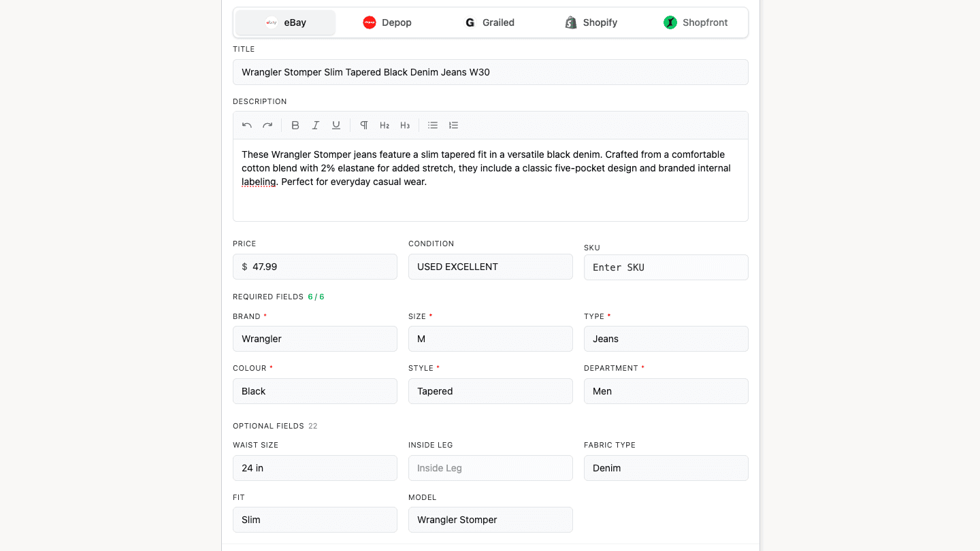Image resolution: width=980 pixels, height=551 pixels.
Task: Open the Style field showing Tapered
Action: [x=491, y=391]
